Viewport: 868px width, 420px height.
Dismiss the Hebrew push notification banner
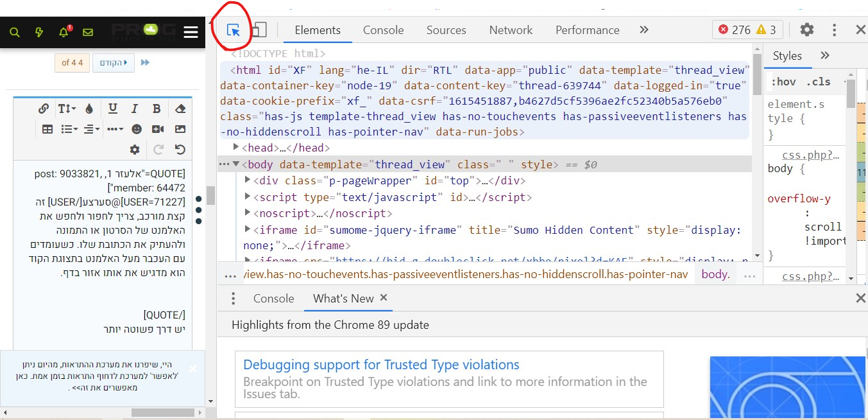point(193,369)
